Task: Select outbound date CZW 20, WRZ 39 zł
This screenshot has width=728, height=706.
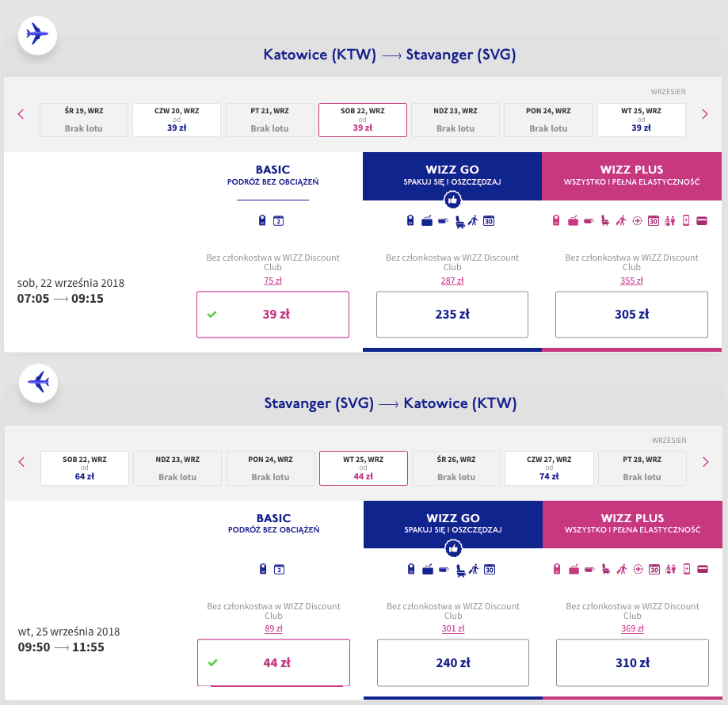Action: click(177, 120)
